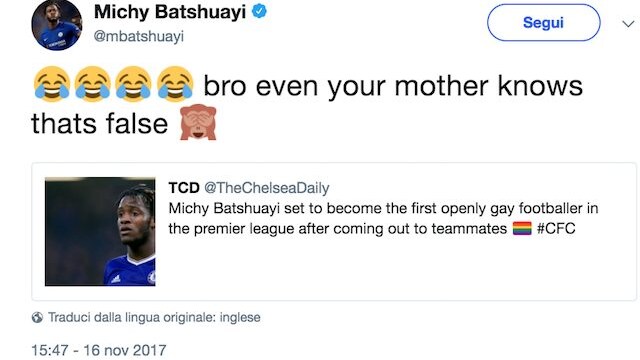Click the blue verified badge icon
The image size is (640, 360).
click(259, 12)
